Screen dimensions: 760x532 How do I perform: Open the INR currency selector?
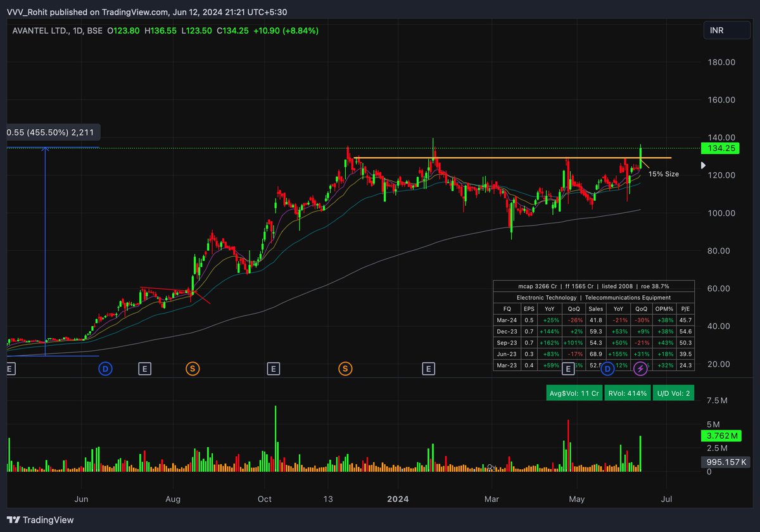[728, 30]
